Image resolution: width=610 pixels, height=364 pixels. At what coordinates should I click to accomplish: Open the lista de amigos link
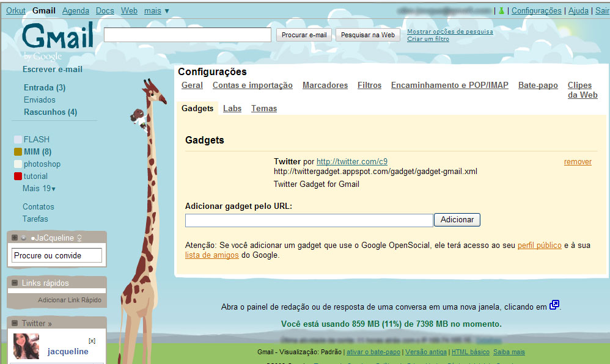pyautogui.click(x=211, y=255)
